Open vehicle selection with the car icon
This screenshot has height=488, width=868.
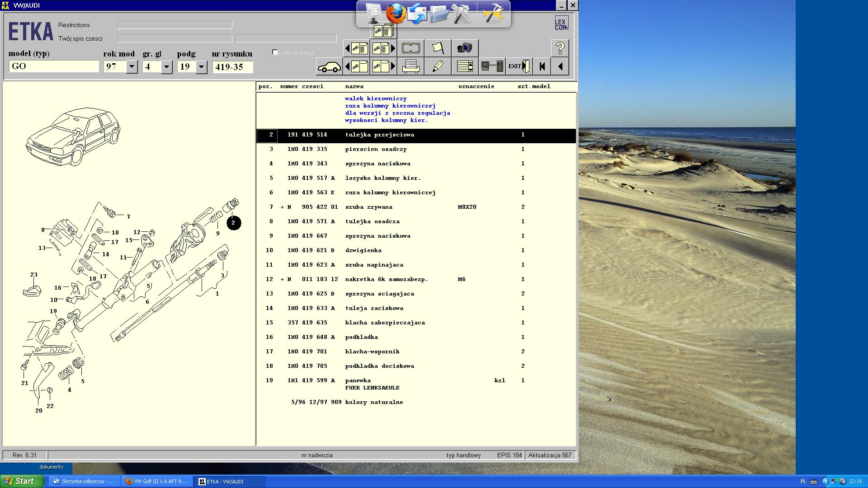[x=329, y=66]
